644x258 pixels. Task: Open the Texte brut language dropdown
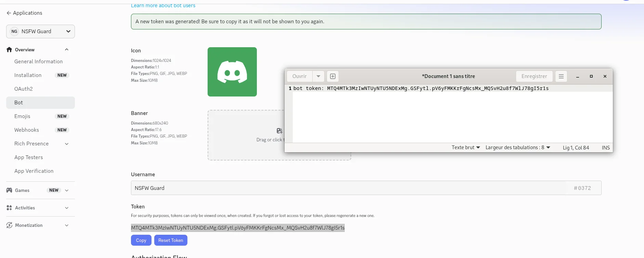[466, 147]
